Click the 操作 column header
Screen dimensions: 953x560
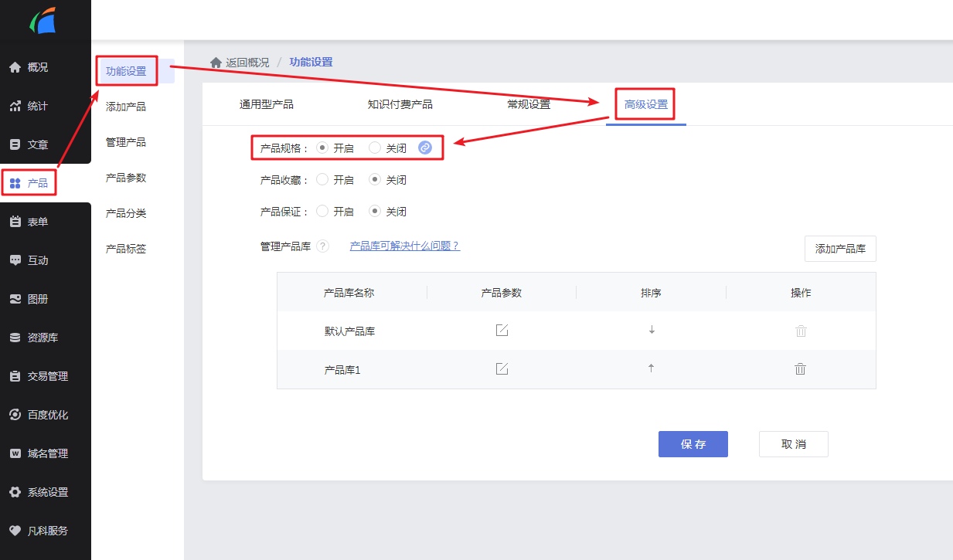click(x=801, y=293)
